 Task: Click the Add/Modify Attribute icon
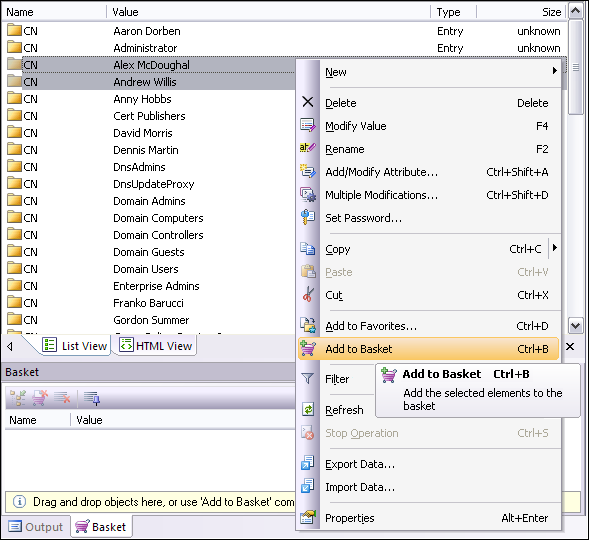point(308,172)
